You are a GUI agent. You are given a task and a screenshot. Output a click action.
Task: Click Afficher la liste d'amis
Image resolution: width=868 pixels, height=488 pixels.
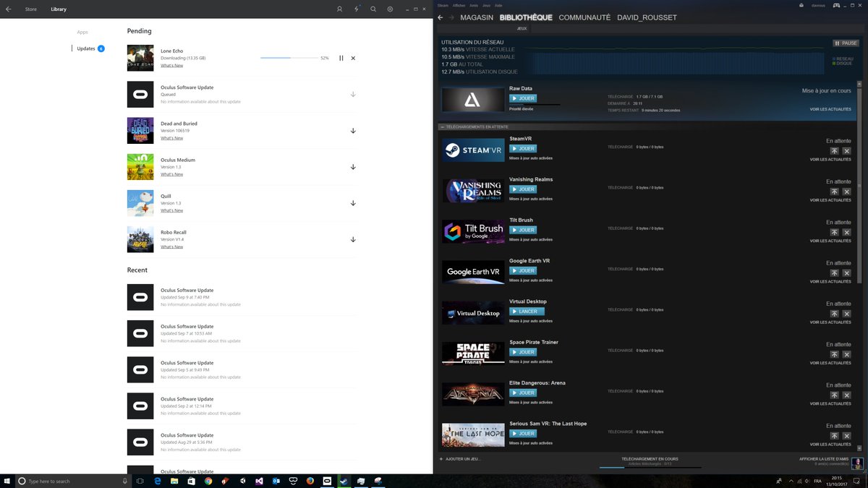[823, 459]
